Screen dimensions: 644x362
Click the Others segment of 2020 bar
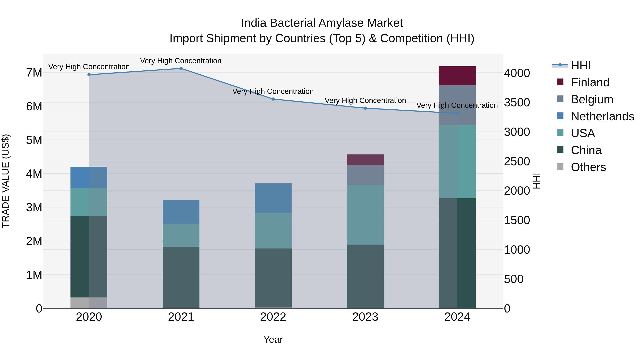[x=89, y=303]
